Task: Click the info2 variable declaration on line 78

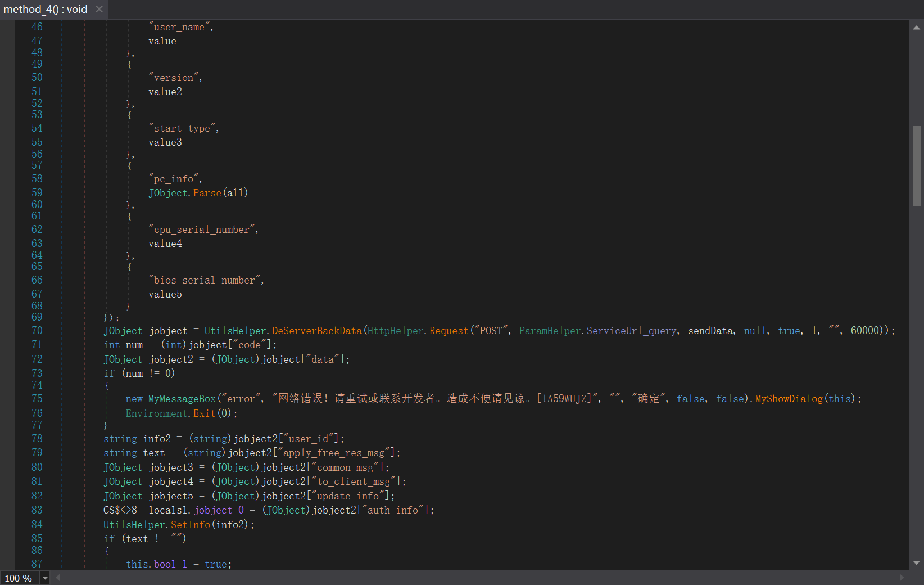Action: point(157,439)
